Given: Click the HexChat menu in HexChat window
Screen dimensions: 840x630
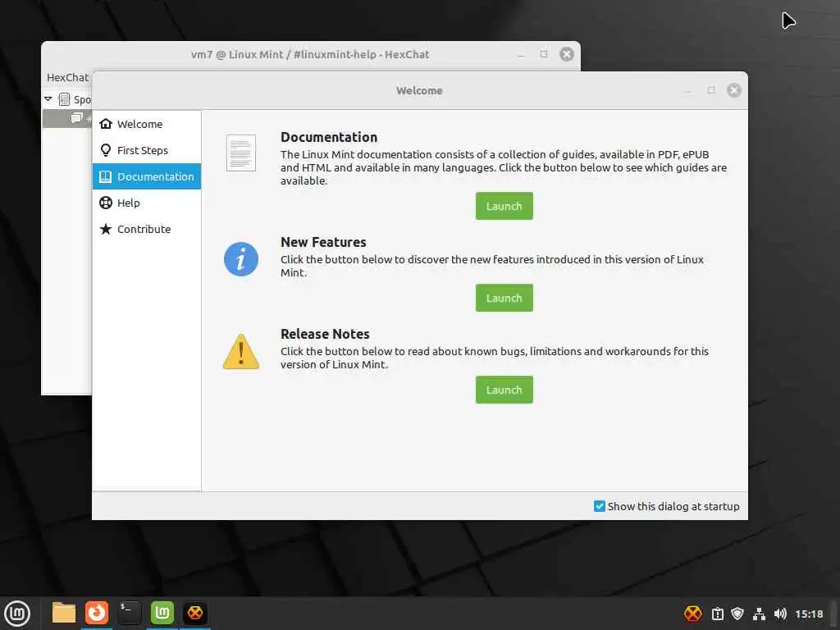Looking at the screenshot, I should 67,78.
